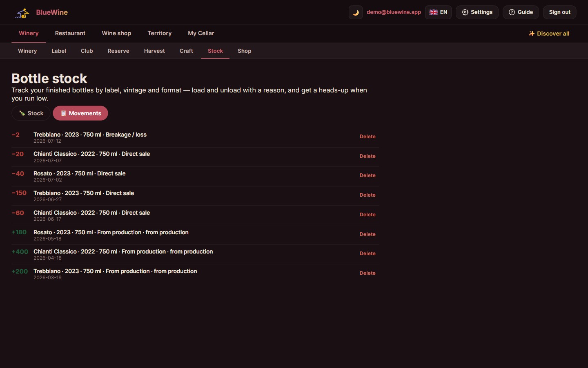This screenshot has height=368, width=588.
Task: Switch to the Stock view pill with bottle icon
Action: 31,113
